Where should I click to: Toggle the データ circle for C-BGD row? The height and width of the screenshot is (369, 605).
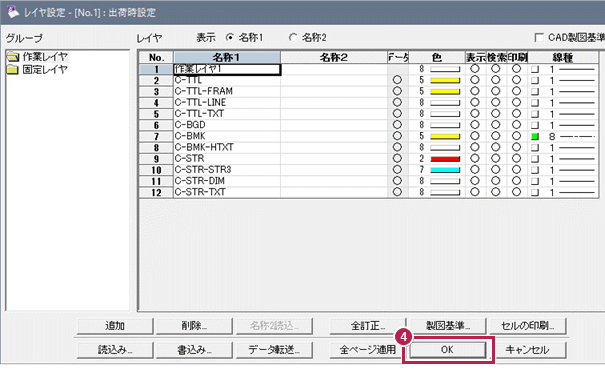click(397, 125)
